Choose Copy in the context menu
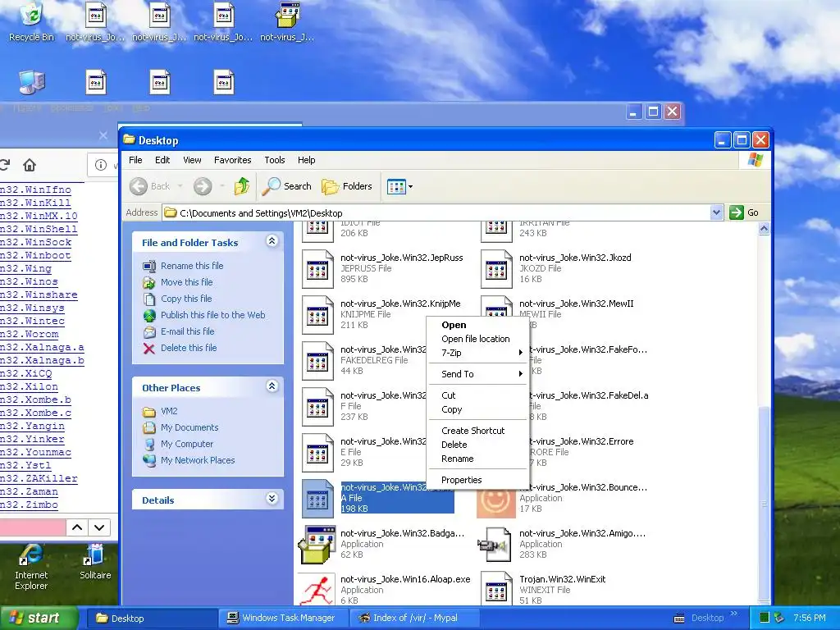The width and height of the screenshot is (840, 630). tap(478, 410)
